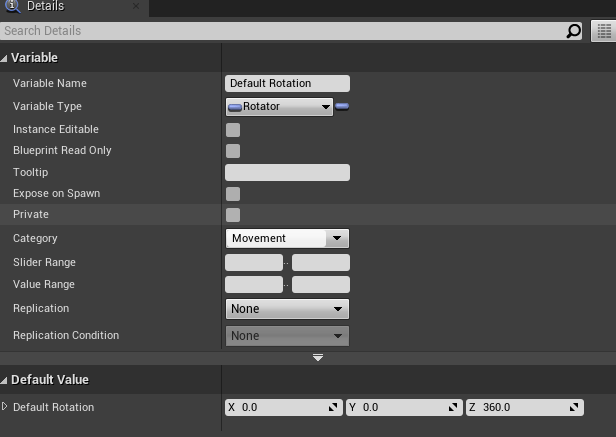Collapse the Default Value section

[5, 380]
